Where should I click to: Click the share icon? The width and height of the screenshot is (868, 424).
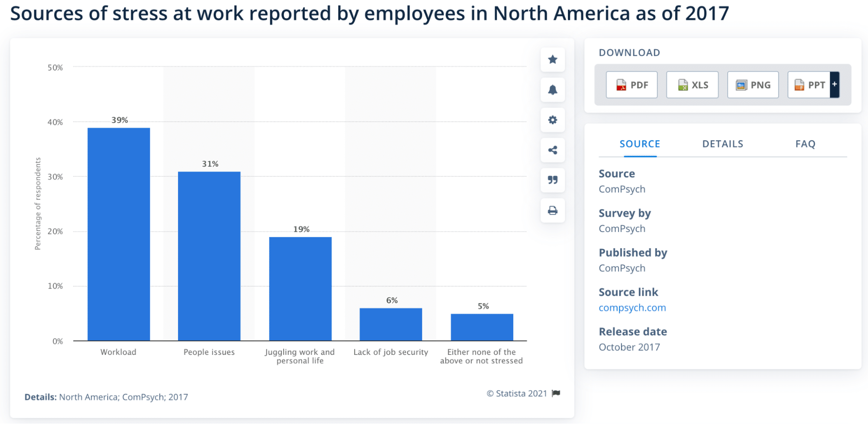click(552, 150)
